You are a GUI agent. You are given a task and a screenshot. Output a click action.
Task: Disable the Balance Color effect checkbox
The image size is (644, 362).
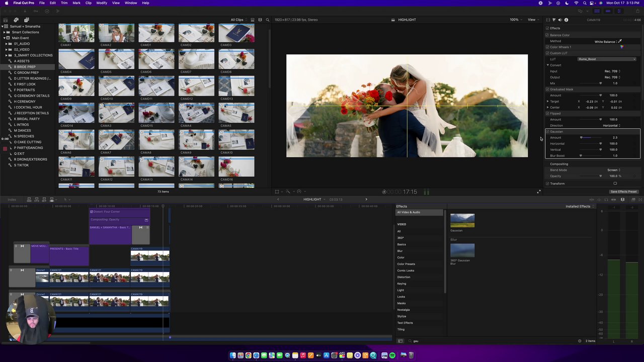547,35
